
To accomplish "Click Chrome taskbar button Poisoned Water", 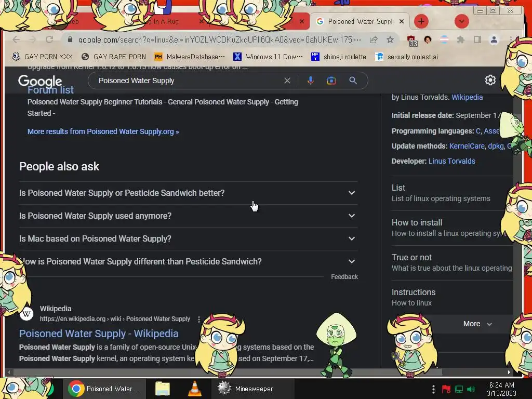I will pos(104,389).
